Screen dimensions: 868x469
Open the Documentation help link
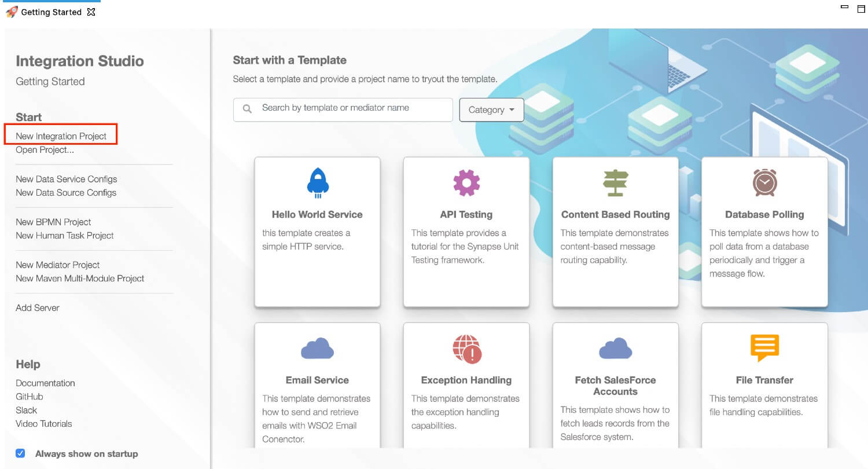point(45,383)
